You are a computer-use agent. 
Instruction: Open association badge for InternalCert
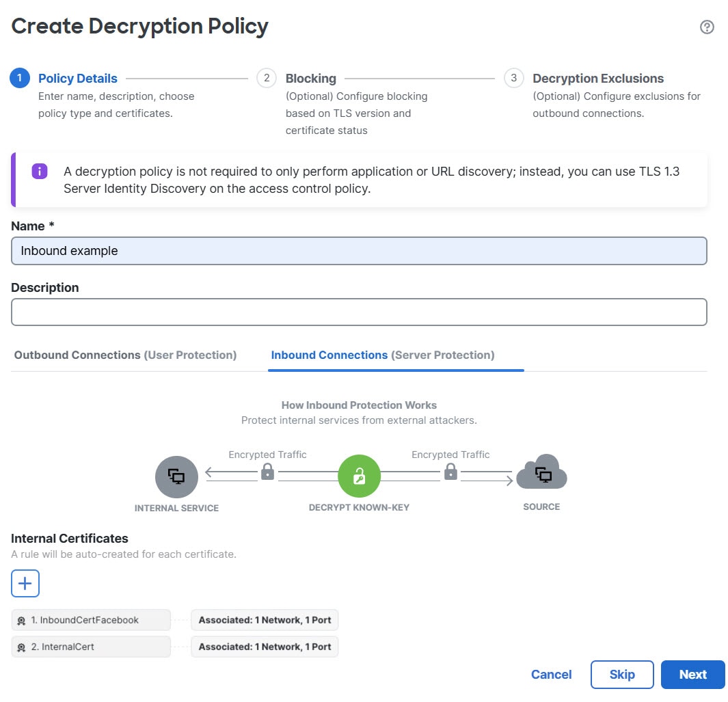(265, 647)
